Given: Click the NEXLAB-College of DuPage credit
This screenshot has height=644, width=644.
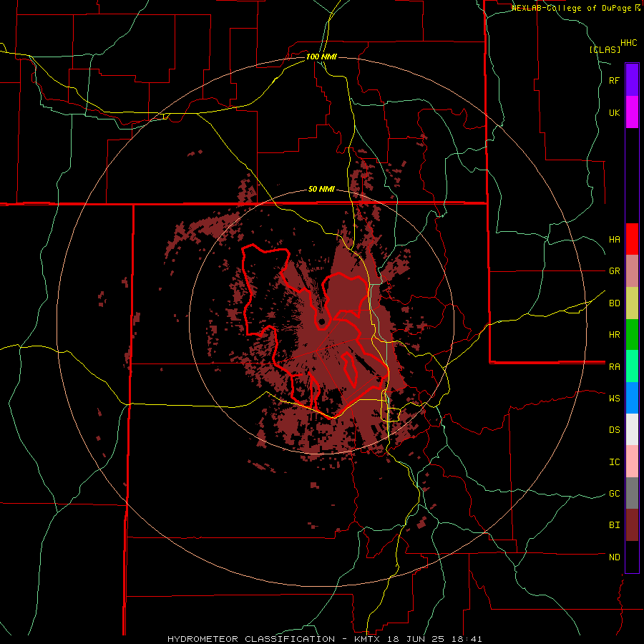Looking at the screenshot, I should 571,8.
